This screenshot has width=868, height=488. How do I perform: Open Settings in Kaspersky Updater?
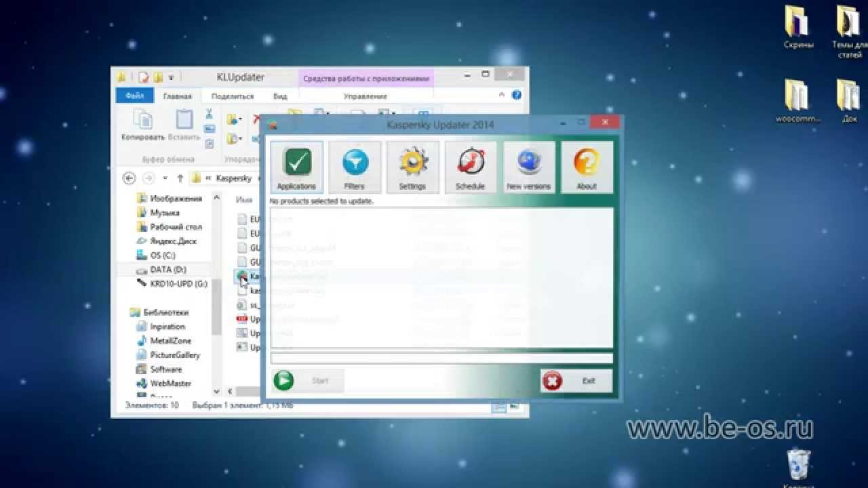point(412,167)
